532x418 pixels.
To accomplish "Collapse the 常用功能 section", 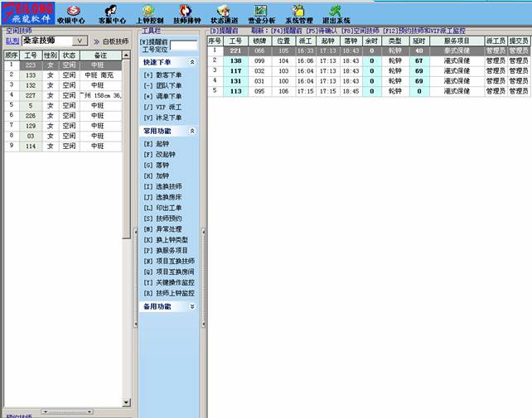I will 192,131.
